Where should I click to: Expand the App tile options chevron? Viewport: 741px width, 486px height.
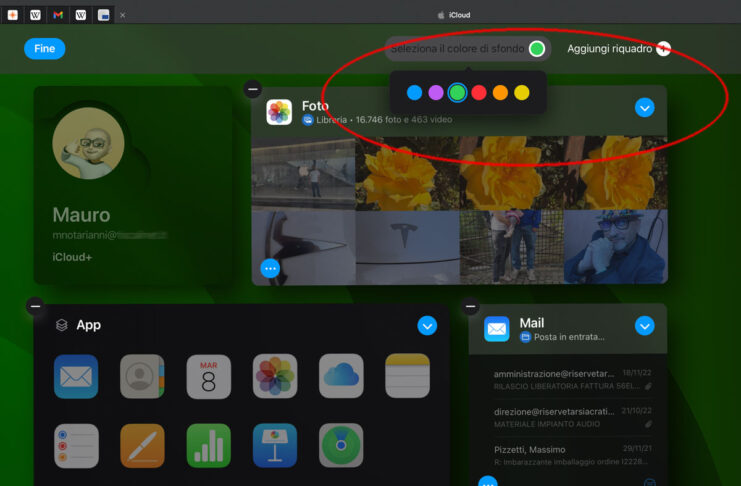point(427,326)
